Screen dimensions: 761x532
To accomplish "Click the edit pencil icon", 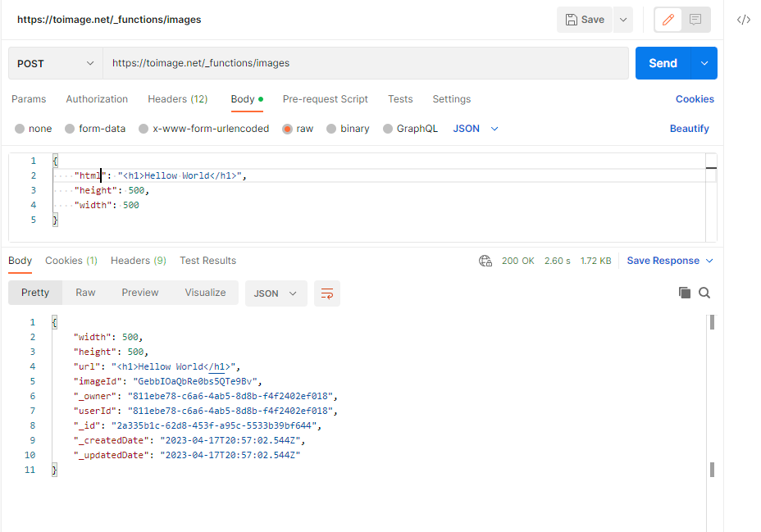I will click(x=668, y=20).
